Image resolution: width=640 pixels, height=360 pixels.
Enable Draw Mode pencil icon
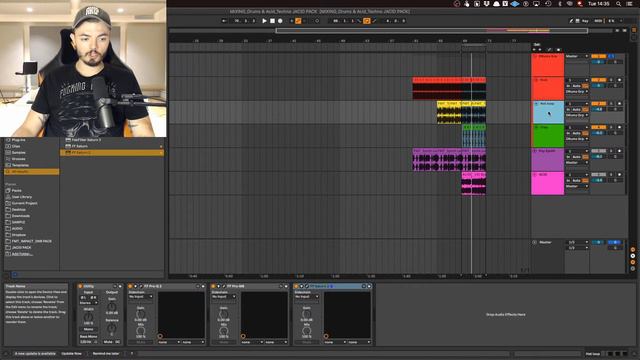point(571,21)
